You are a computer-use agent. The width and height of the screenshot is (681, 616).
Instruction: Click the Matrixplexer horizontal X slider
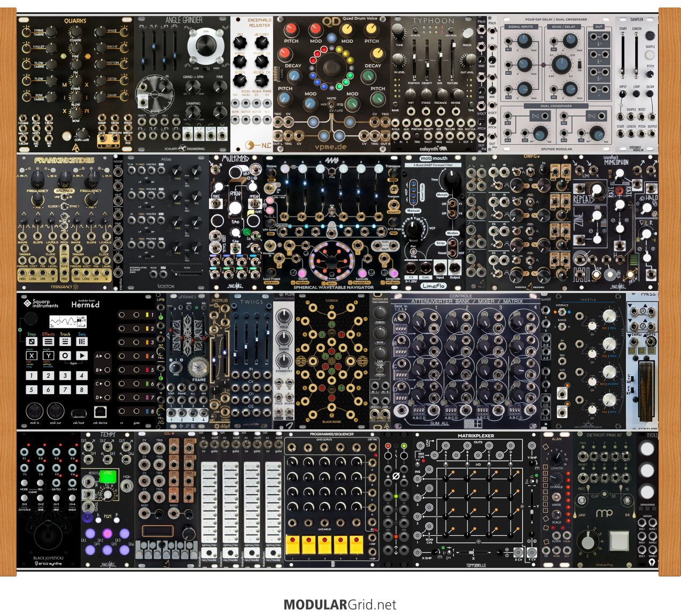pyautogui.click(x=473, y=552)
